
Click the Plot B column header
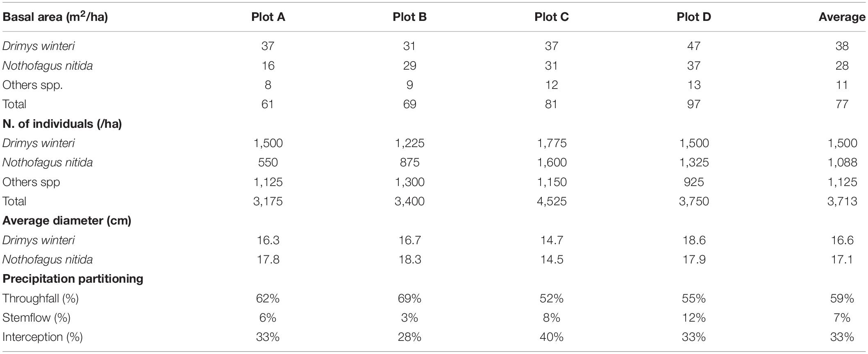click(409, 17)
